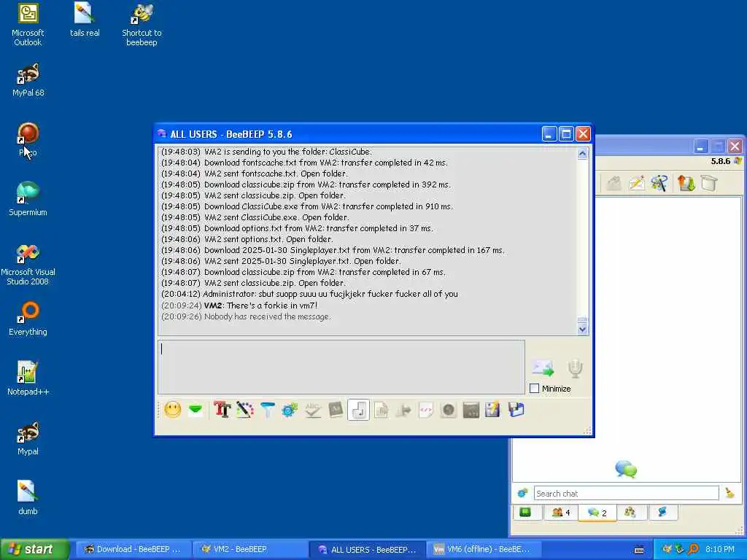This screenshot has width=747, height=560.
Task: Open Notepad++ desktop shortcut
Action: (x=28, y=378)
